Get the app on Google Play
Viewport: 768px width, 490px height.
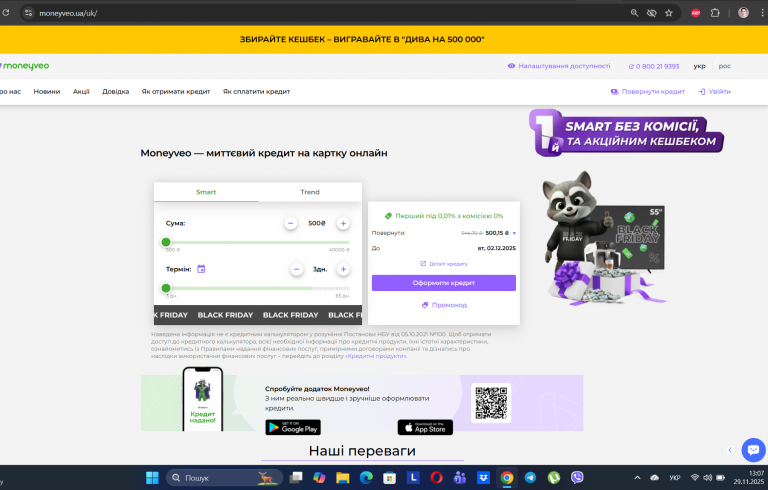point(293,427)
